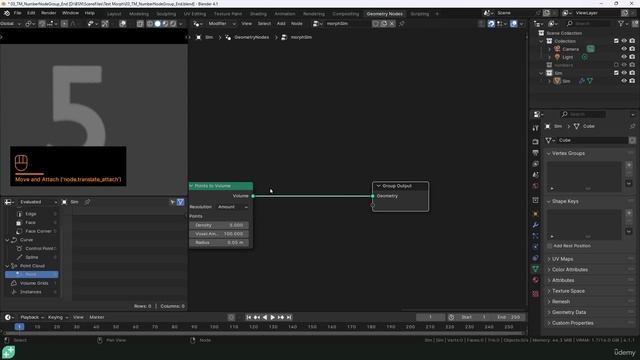The width and height of the screenshot is (640, 360).
Task: Open the Render menu
Action: tap(49, 13)
